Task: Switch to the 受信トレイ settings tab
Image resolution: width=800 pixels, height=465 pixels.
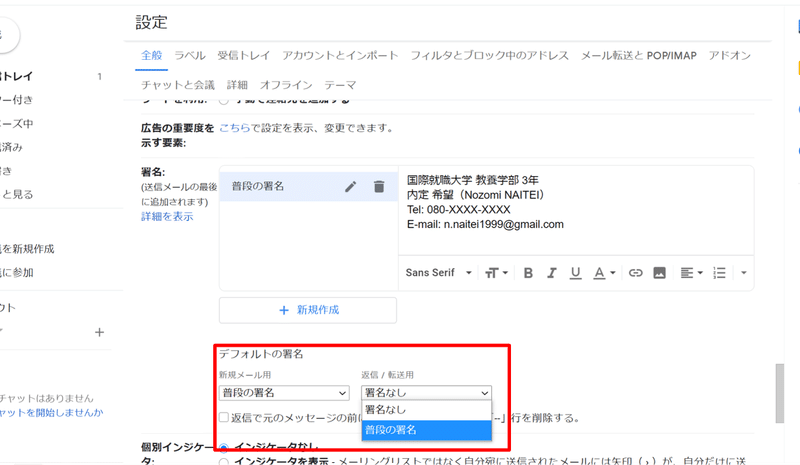Action: [x=243, y=55]
